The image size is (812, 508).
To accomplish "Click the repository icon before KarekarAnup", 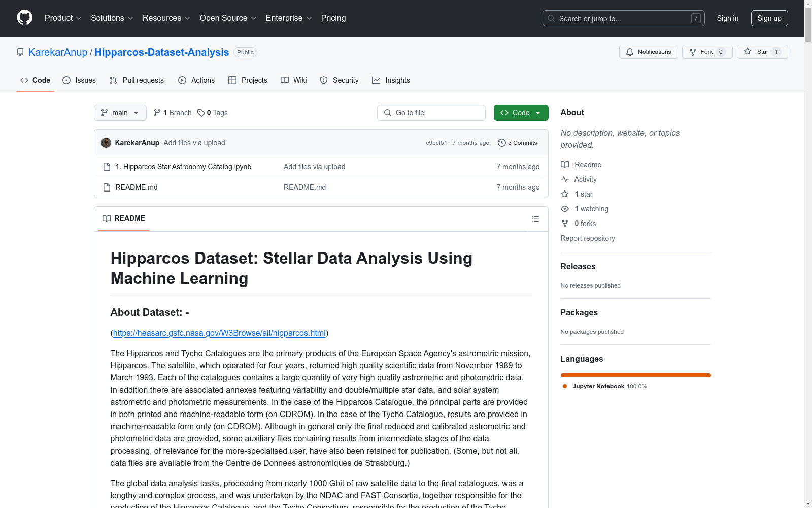I will (x=20, y=52).
